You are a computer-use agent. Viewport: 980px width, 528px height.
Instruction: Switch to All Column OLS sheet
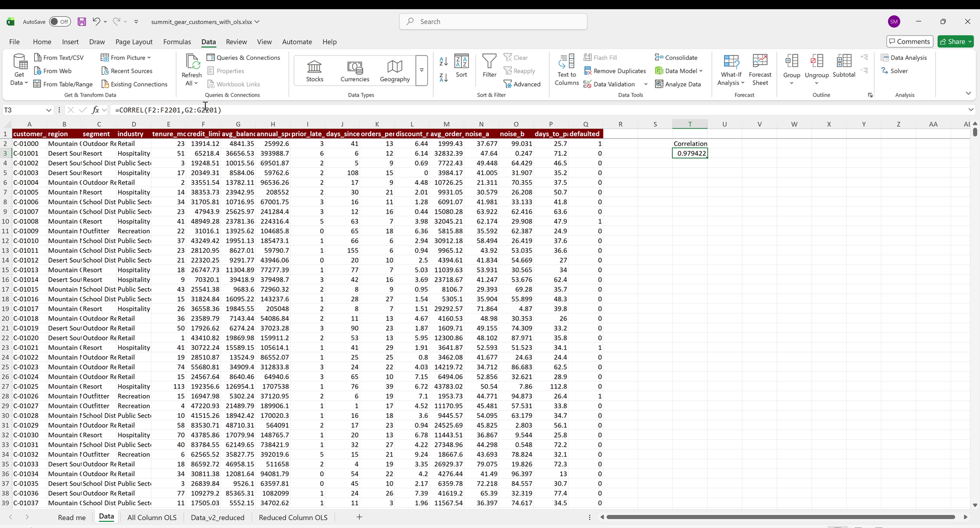pos(152,518)
